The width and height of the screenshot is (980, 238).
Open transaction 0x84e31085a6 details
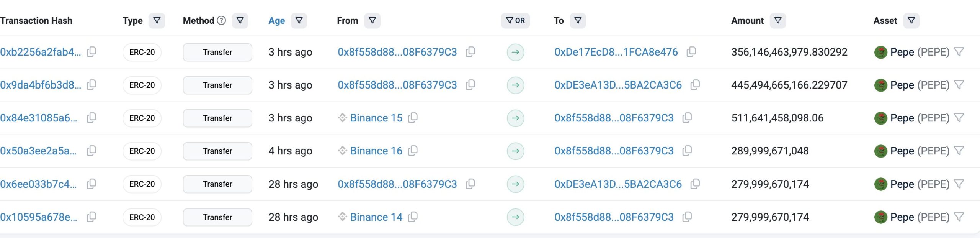39,118
